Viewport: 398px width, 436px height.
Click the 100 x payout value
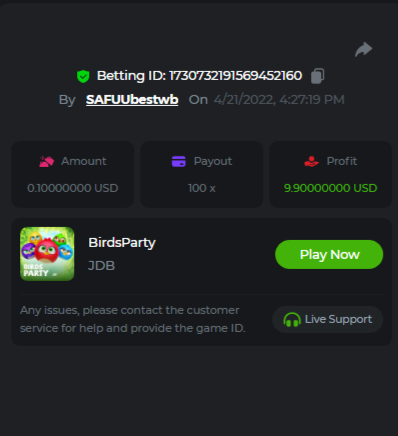tap(202, 188)
